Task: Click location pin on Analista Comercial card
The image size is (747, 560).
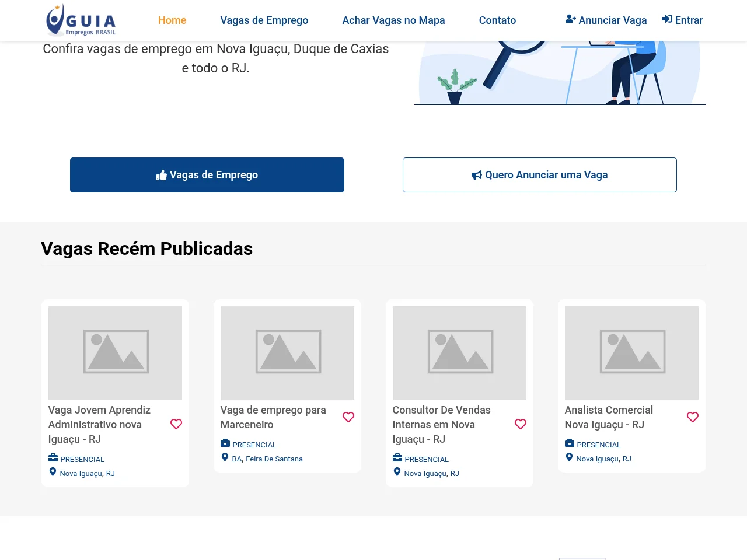Action: 569,457
